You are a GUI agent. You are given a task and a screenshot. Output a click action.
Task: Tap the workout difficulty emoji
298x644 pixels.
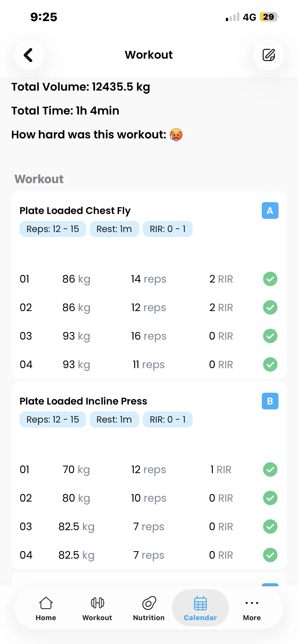pyautogui.click(x=176, y=135)
